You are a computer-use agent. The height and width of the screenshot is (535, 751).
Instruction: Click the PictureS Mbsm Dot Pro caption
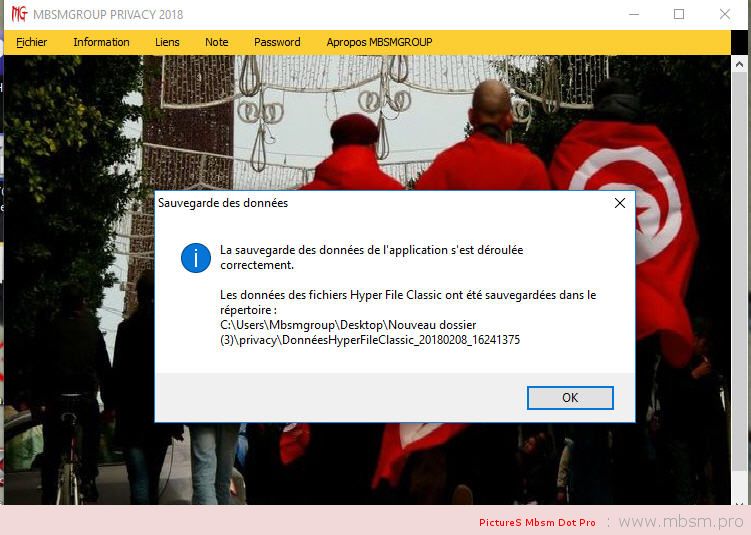(x=537, y=523)
